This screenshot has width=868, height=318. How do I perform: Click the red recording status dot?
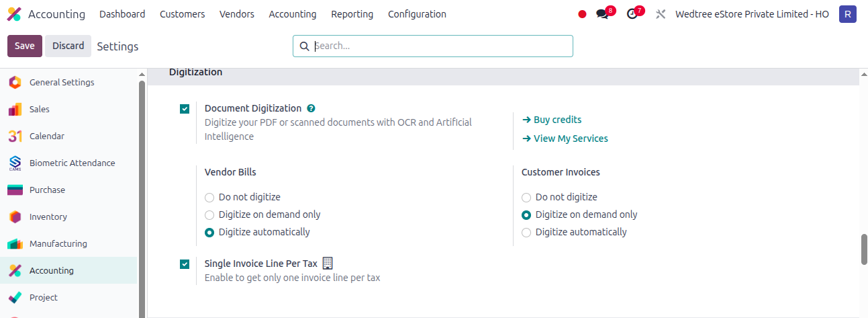tap(582, 14)
